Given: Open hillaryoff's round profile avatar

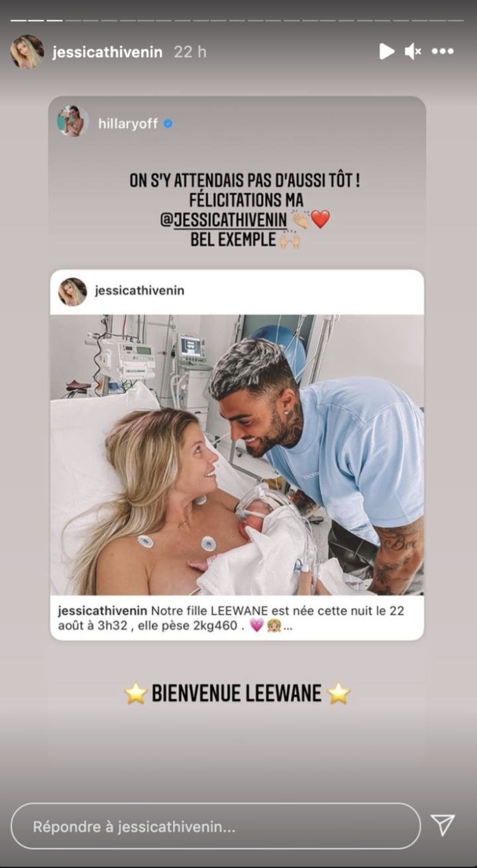Looking at the screenshot, I should (73, 122).
